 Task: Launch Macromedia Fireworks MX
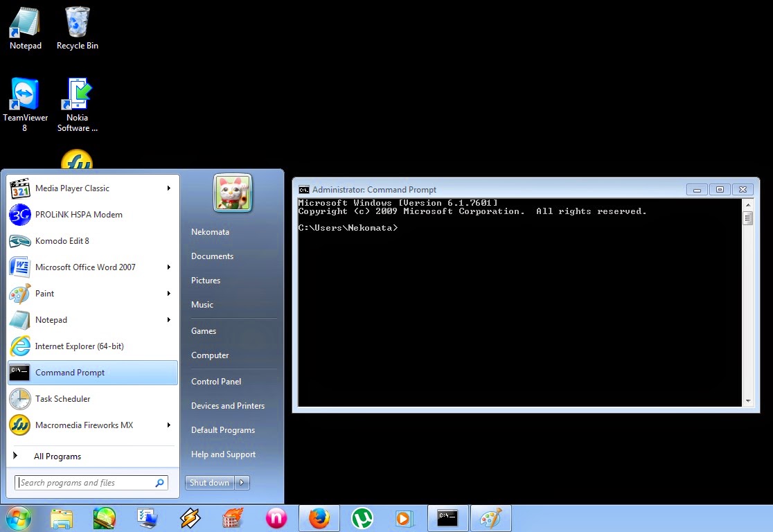(x=93, y=425)
